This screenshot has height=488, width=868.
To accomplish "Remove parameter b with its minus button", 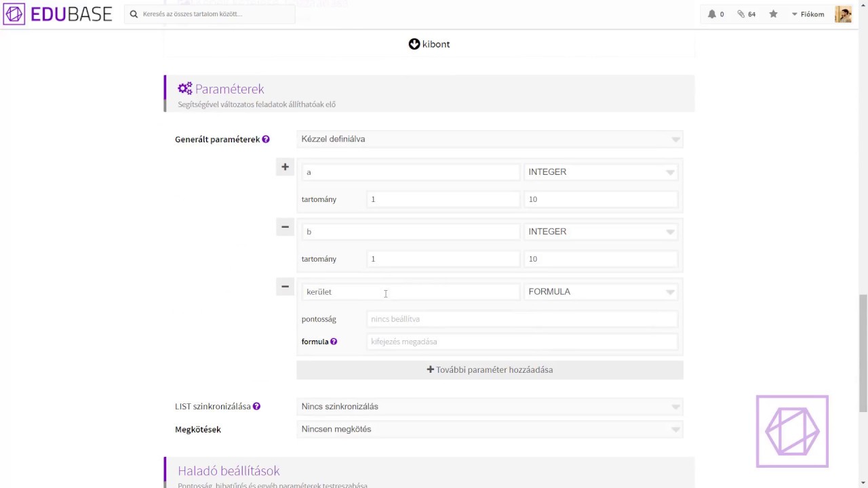I will (285, 226).
